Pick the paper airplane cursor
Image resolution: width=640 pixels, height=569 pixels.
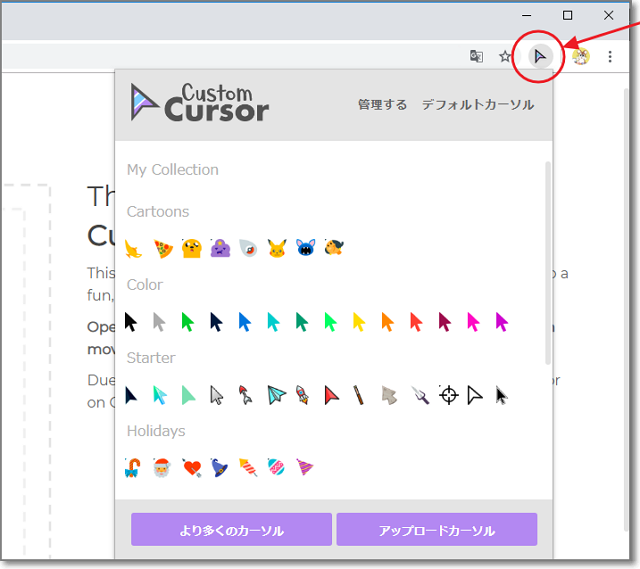click(x=277, y=395)
